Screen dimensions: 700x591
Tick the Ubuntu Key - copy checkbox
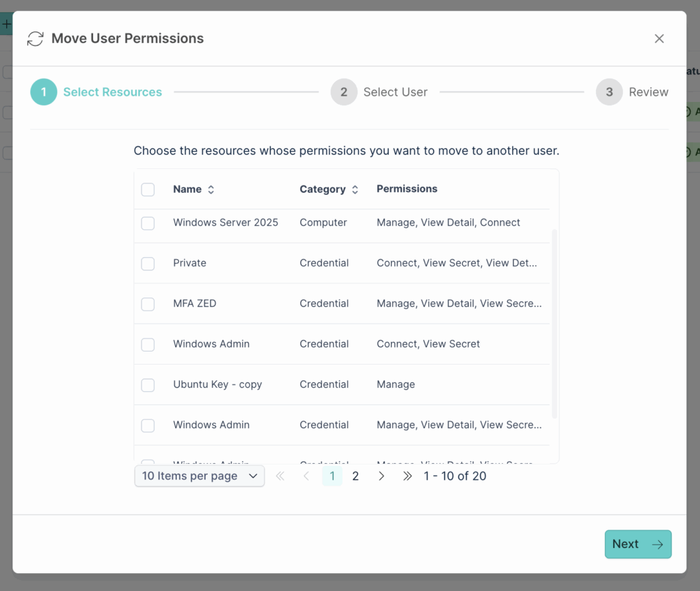point(148,384)
